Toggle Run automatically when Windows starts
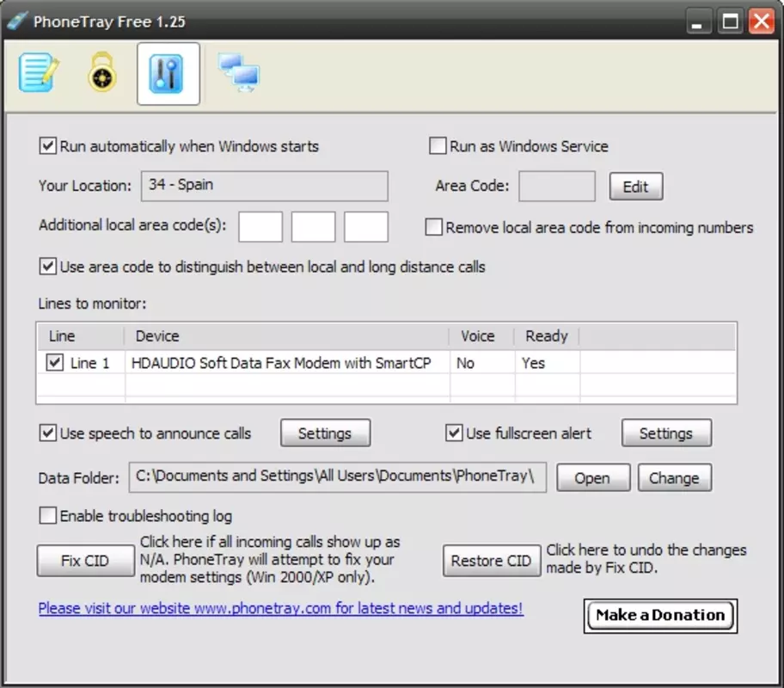Viewport: 784px width, 688px height. tap(47, 146)
